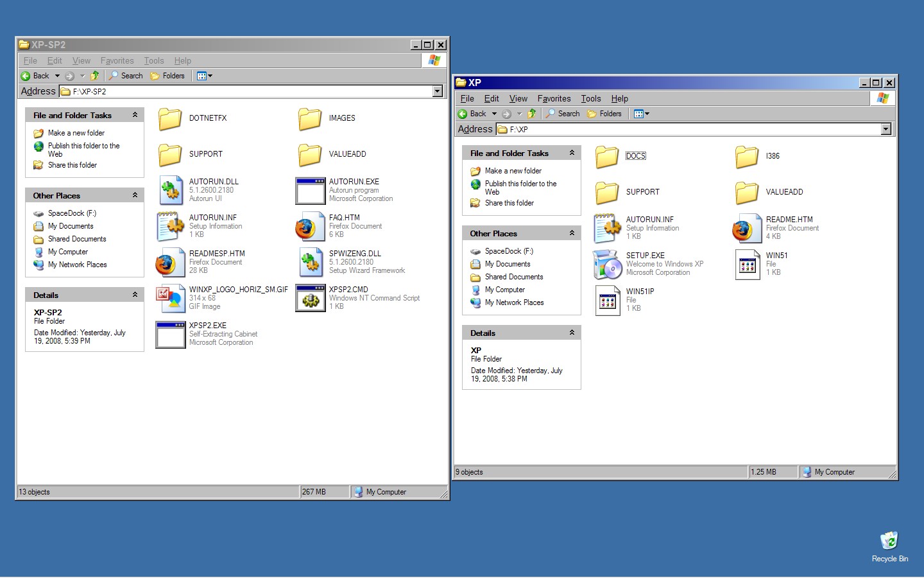Open Back history dropdown in XP-SP2 window

click(57, 76)
